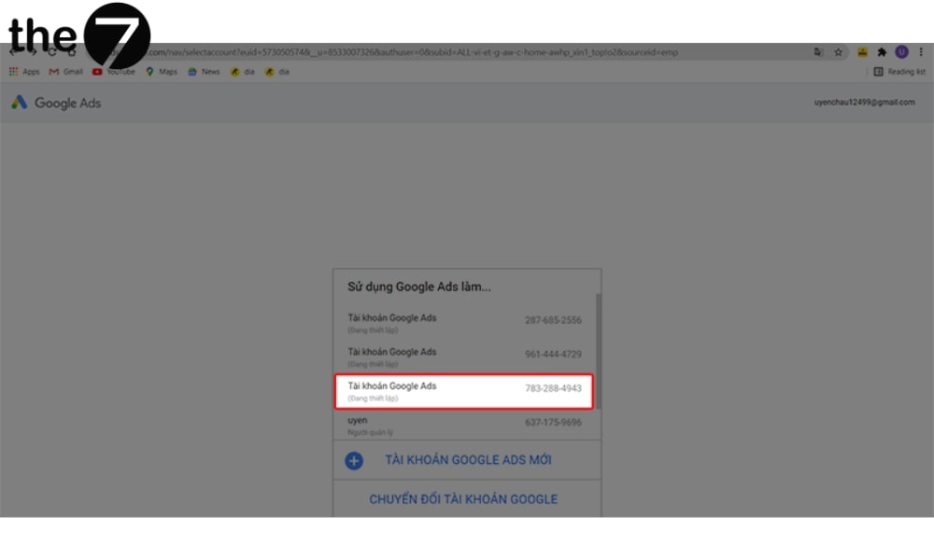Click TÀI KHOẢN GOOGLE ADS MỚI
934x560 pixels.
click(468, 460)
